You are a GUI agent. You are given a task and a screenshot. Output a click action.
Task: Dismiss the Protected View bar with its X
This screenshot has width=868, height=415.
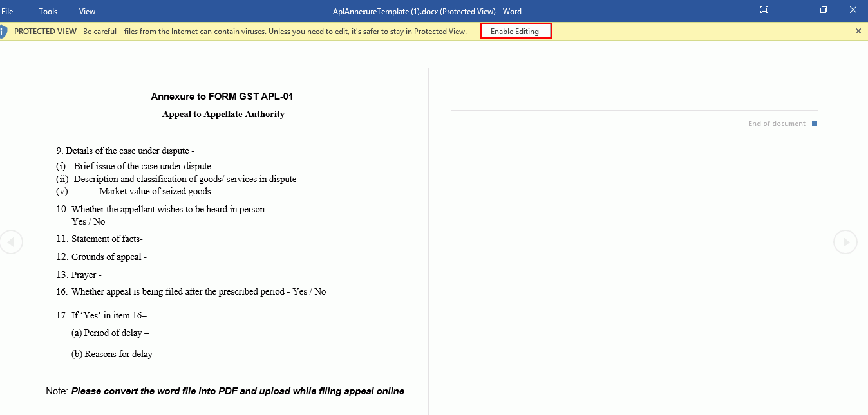point(858,30)
